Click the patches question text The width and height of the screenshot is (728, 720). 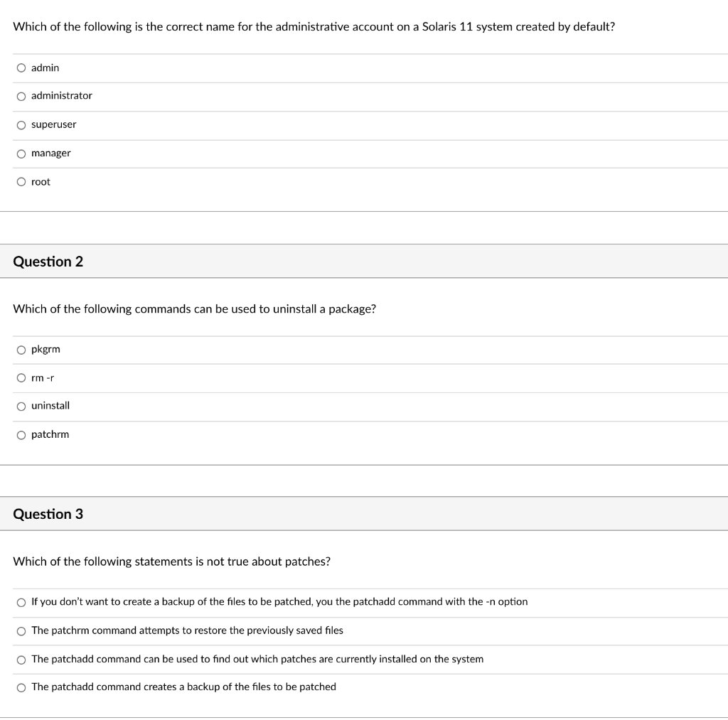[x=171, y=561]
